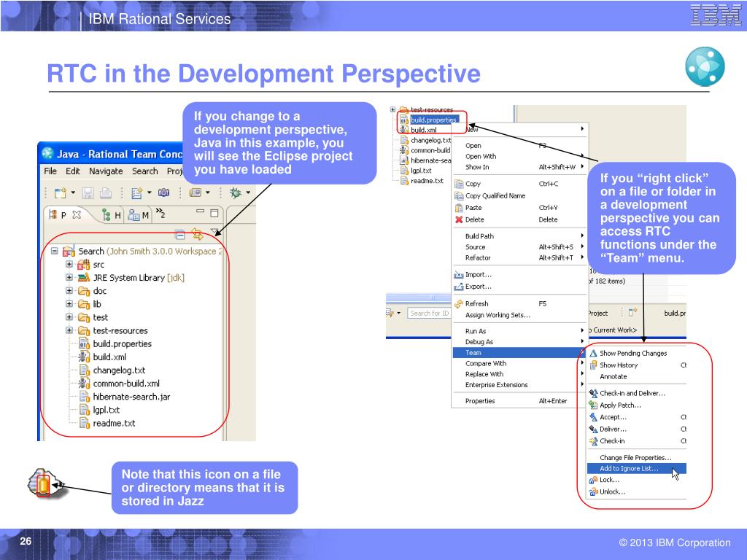Image resolution: width=747 pixels, height=560 pixels.
Task: Collapse the Search project tree node
Action: click(55, 251)
